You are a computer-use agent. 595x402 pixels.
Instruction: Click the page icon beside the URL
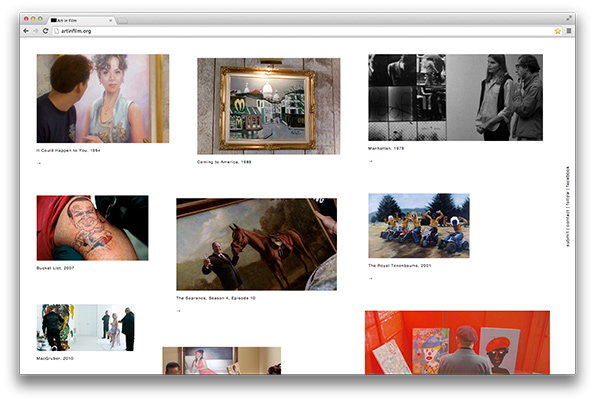tap(57, 31)
